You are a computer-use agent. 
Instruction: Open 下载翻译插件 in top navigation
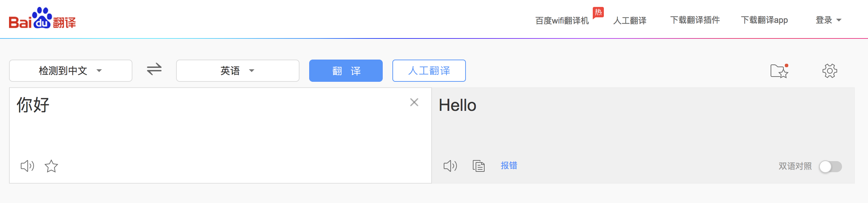coord(695,20)
